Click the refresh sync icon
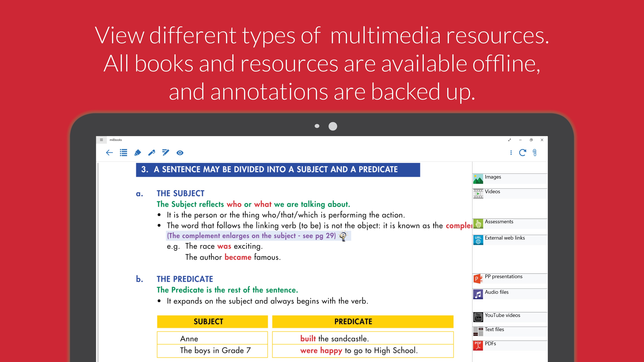This screenshot has width=644, height=362. [x=522, y=153]
